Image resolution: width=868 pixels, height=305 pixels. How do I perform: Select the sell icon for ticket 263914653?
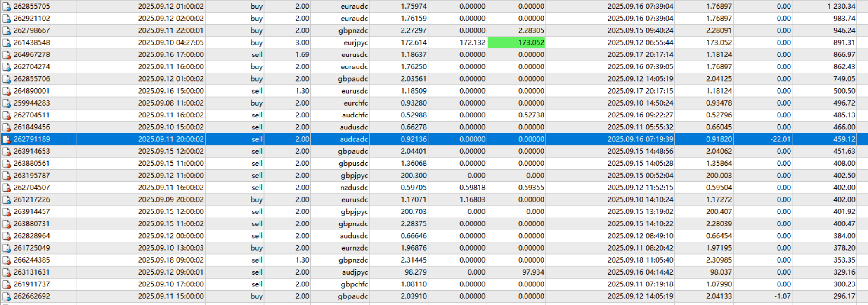[7, 152]
